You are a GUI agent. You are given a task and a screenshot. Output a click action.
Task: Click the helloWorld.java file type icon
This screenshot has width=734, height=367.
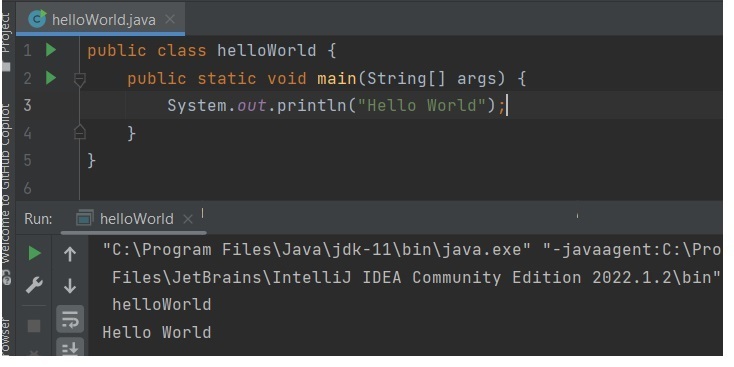pyautogui.click(x=37, y=19)
